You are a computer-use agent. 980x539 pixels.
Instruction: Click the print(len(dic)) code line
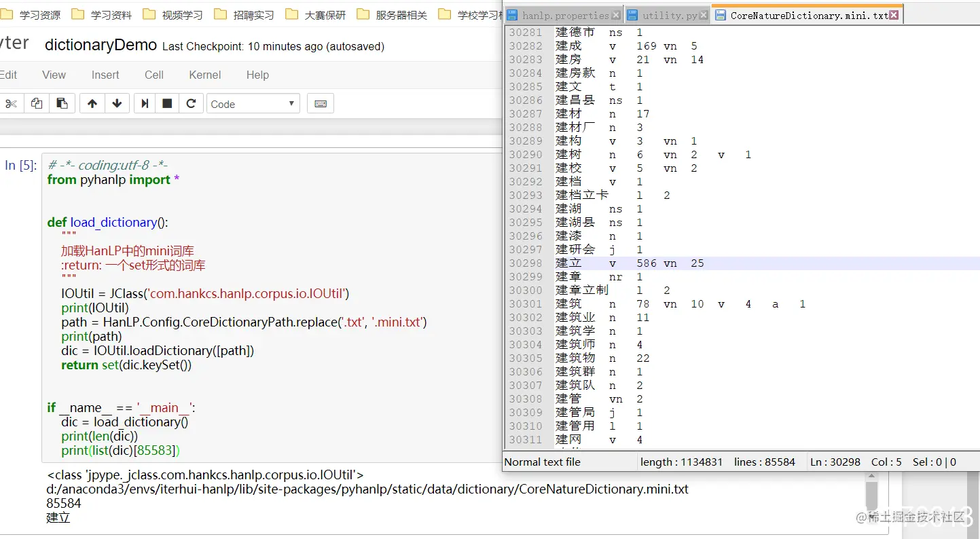point(100,436)
